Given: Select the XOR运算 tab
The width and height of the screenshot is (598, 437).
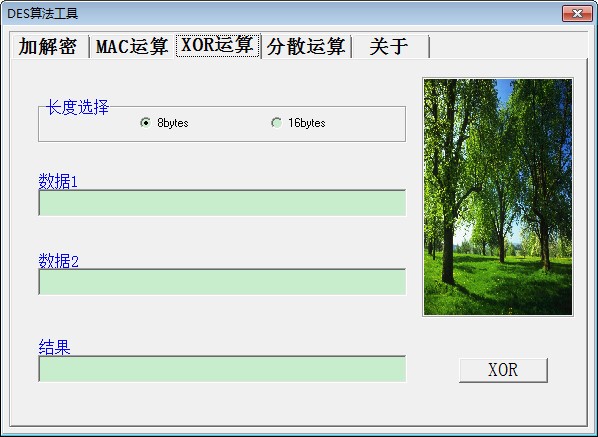Looking at the screenshot, I should [218, 45].
